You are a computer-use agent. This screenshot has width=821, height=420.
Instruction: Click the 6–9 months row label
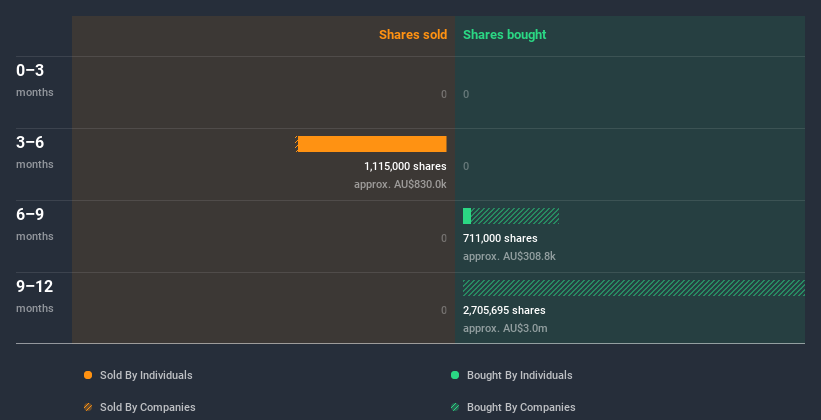35,224
